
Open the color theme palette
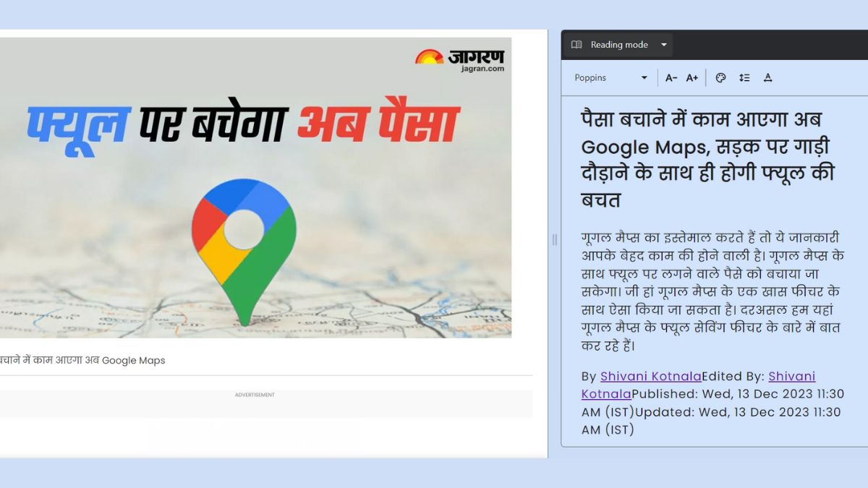pos(720,78)
